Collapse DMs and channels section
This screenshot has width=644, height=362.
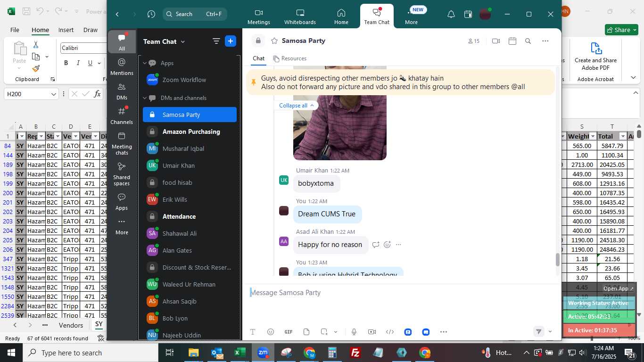145,98
